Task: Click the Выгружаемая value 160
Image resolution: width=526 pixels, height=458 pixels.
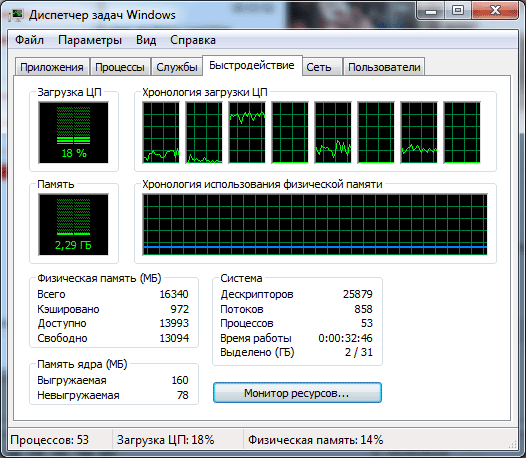Action: point(180,380)
